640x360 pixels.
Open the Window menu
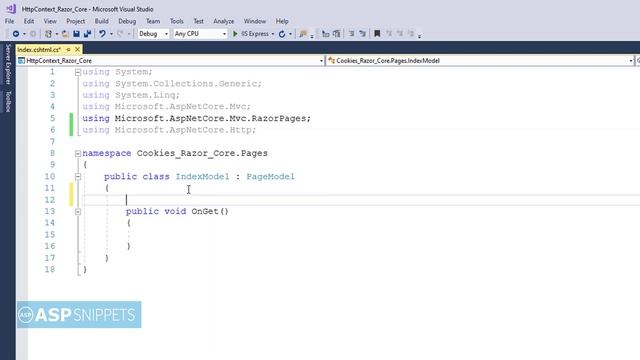click(x=255, y=21)
